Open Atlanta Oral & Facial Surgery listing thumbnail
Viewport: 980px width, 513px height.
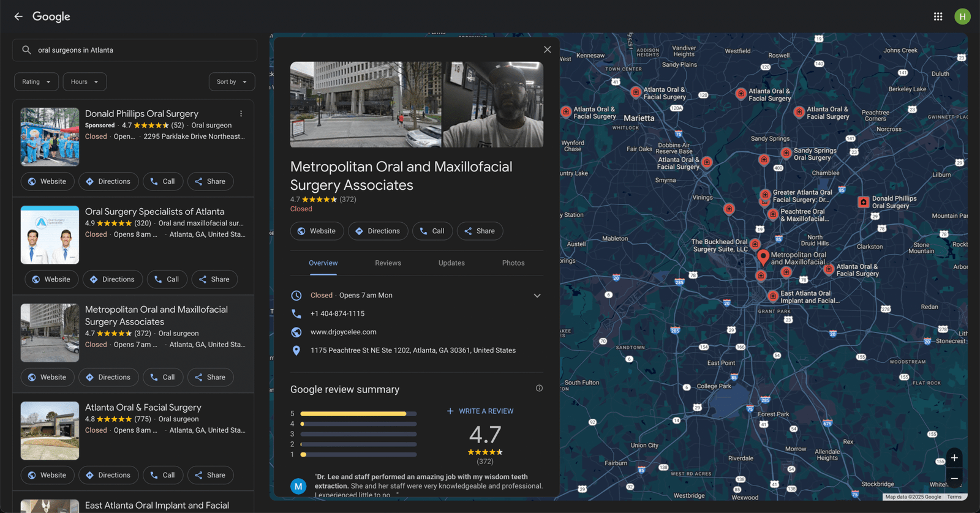click(50, 431)
